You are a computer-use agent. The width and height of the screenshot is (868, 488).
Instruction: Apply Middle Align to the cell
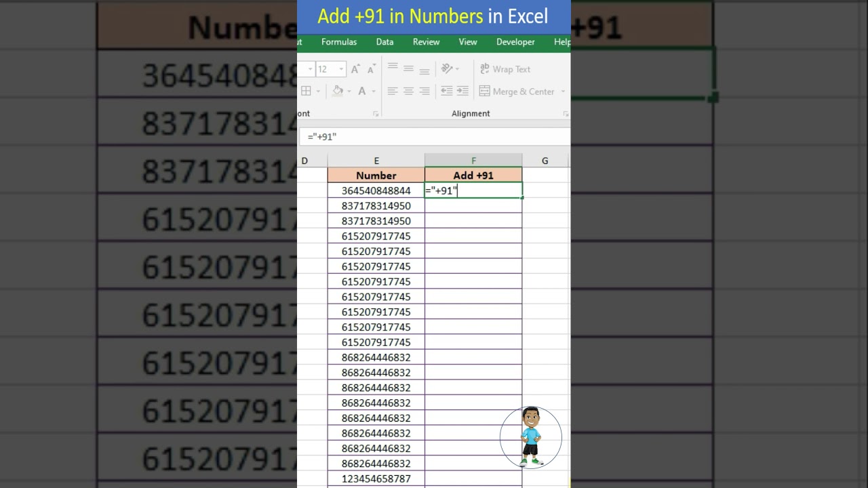pyautogui.click(x=408, y=68)
